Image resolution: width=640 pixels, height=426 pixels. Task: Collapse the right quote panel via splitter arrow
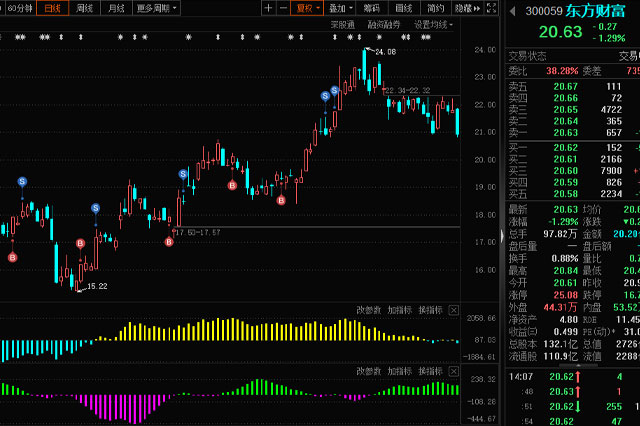[502, 236]
